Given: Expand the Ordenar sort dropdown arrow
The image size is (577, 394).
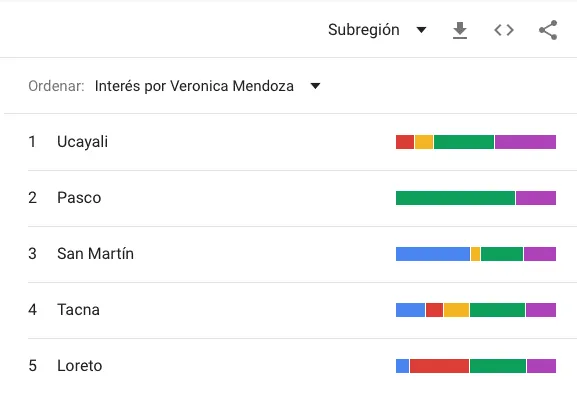Looking at the screenshot, I should 315,86.
